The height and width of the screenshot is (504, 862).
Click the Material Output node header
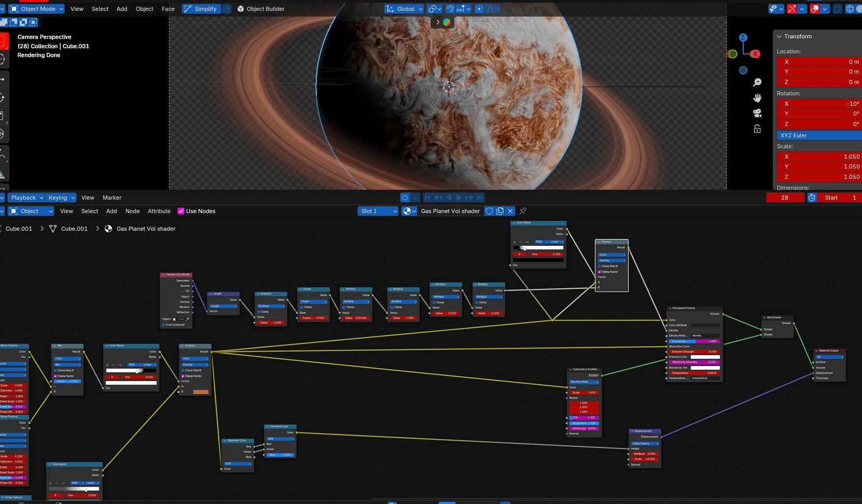829,351
